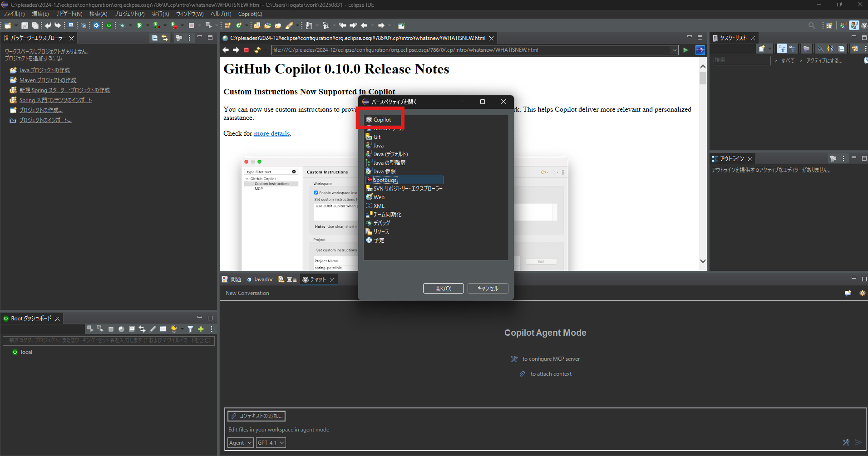Image resolution: width=868 pixels, height=456 pixels.
Task: Toggle the filter in Boot dashboard
Action: (x=190, y=329)
